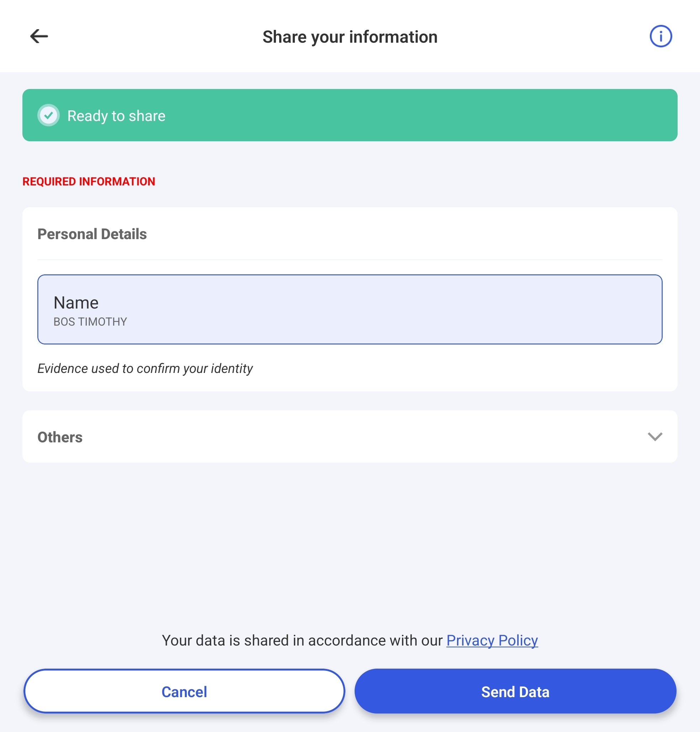Click the Others heading text
The image size is (700, 732).
[60, 437]
